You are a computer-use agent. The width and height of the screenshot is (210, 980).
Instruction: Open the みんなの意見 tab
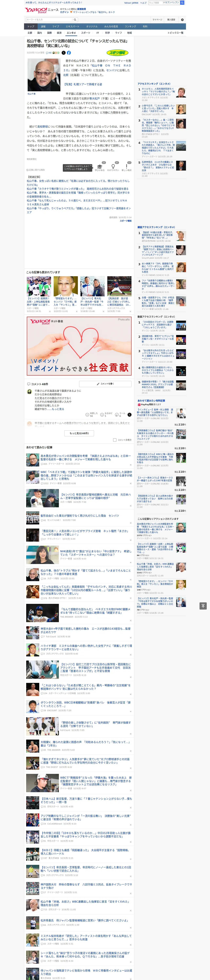(x=111, y=26)
